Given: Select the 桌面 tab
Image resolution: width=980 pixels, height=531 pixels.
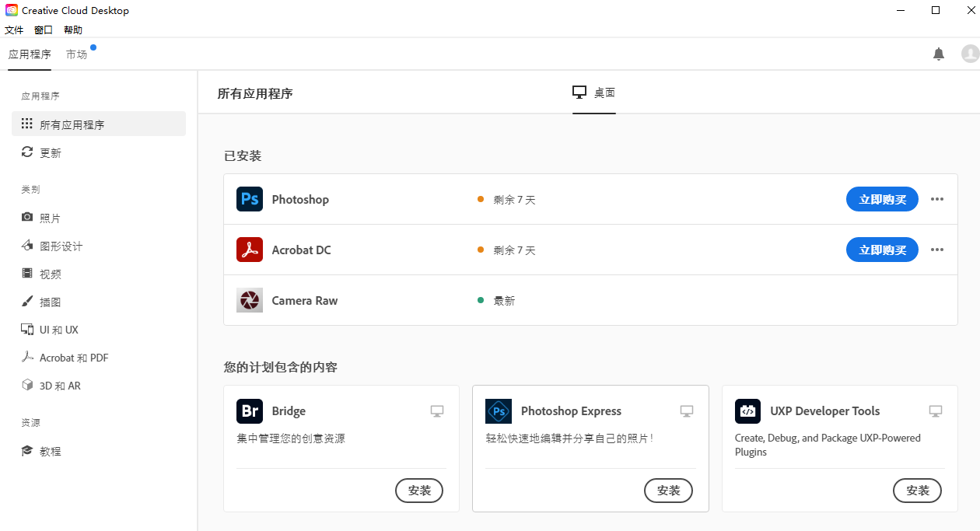Looking at the screenshot, I should pyautogui.click(x=594, y=93).
